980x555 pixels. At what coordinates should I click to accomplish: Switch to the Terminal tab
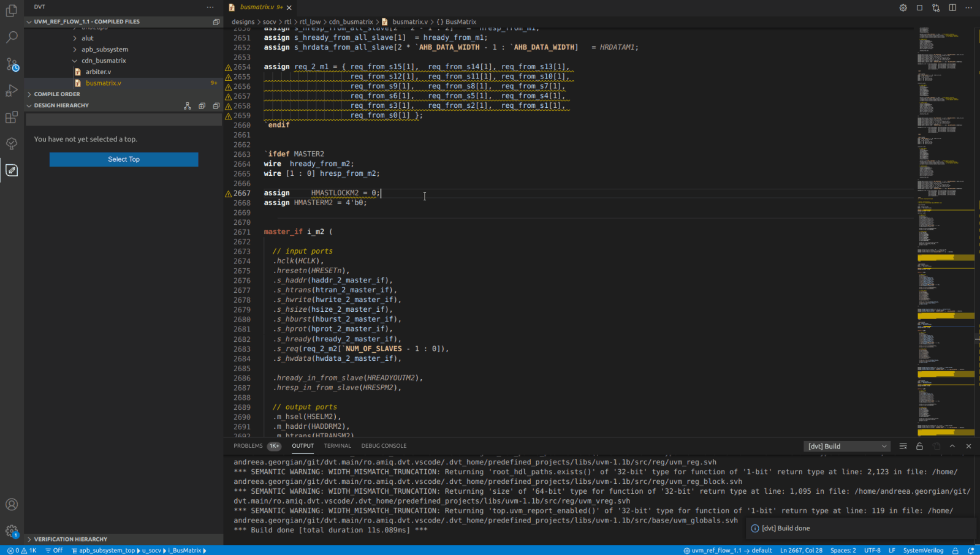337,446
